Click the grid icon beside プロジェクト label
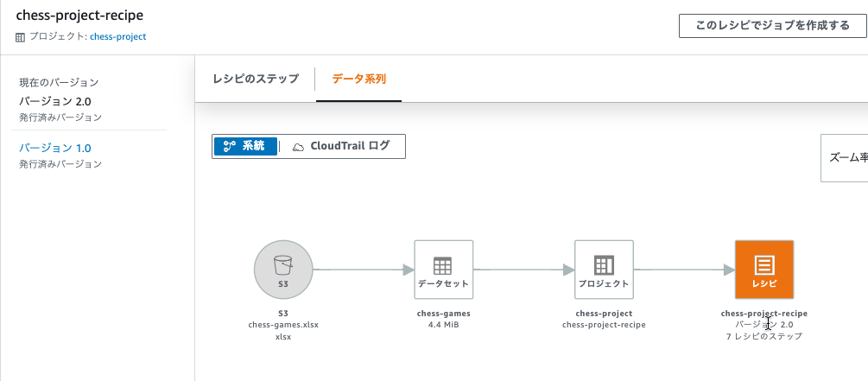This screenshot has width=868, height=381. (x=21, y=38)
